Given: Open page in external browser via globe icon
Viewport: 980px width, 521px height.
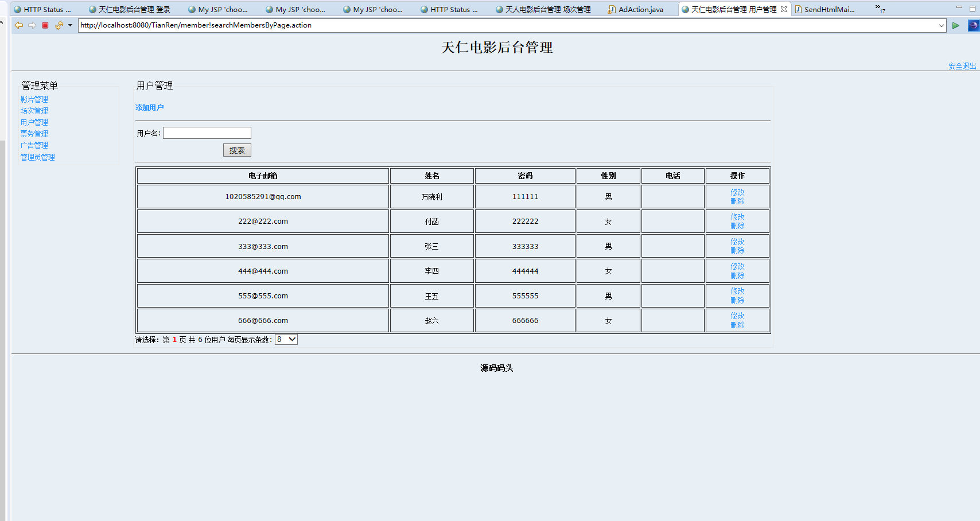Looking at the screenshot, I should [974, 25].
